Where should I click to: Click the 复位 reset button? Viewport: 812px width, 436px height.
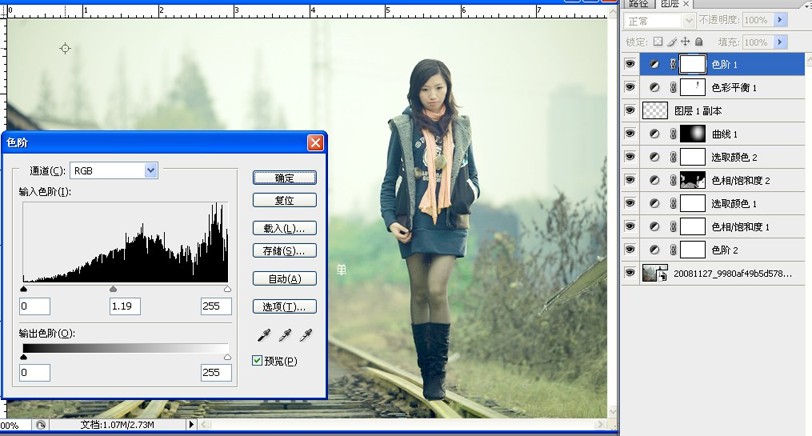(x=285, y=200)
